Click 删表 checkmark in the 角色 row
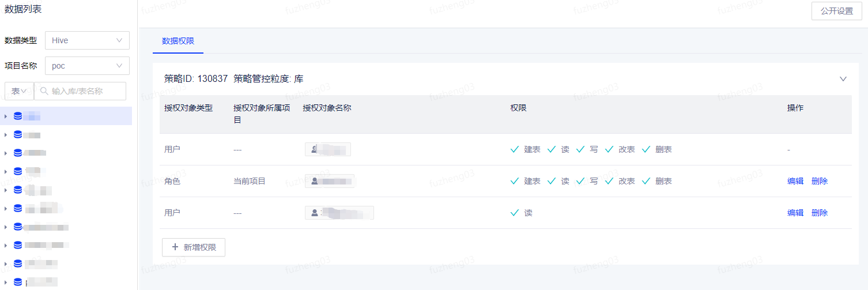This screenshot has width=868, height=290. 646,181
